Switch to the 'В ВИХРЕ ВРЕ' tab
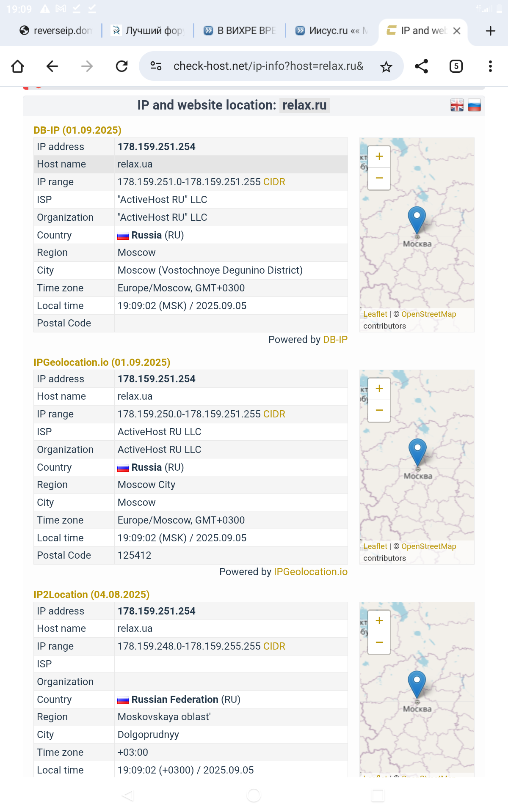 240,31
